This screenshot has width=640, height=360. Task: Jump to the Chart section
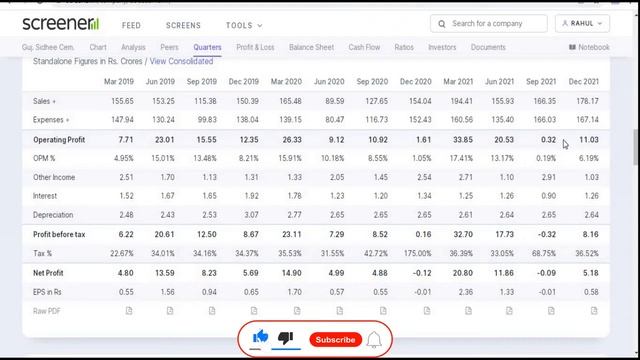[98, 47]
